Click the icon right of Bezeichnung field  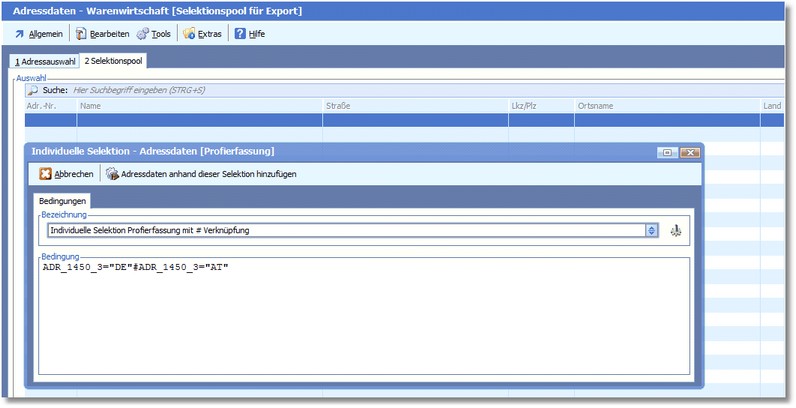pos(676,230)
